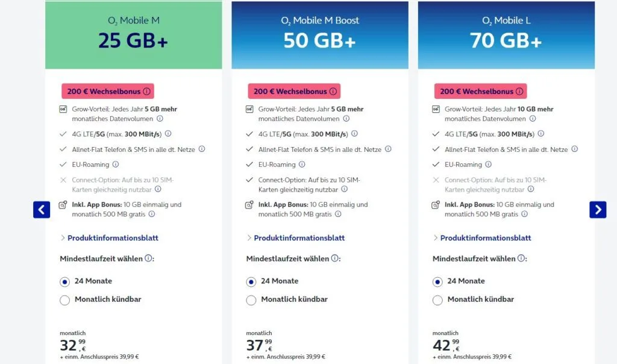This screenshot has height=364, width=617.
Task: Show Connect-Option info in Mobile M Boost card
Action: 344,189
